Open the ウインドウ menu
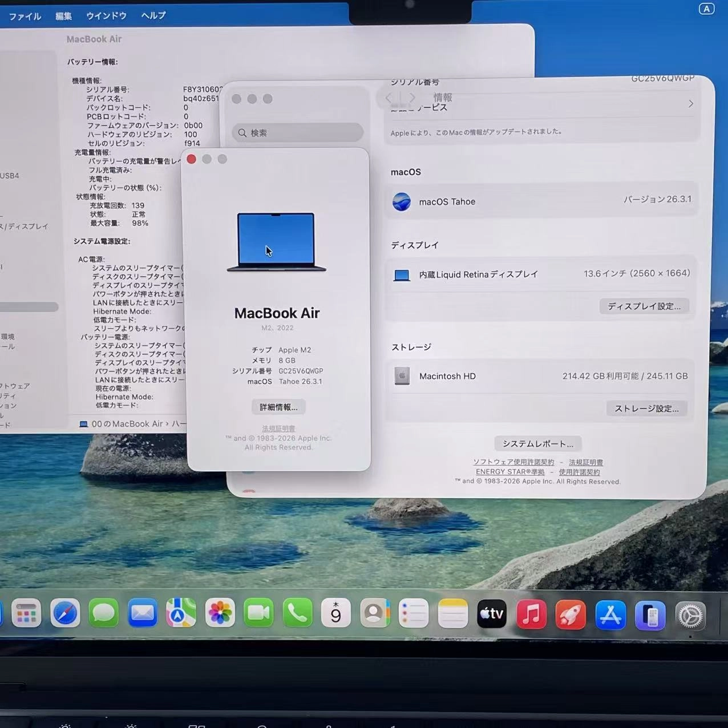This screenshot has height=728, width=728. coord(106,15)
